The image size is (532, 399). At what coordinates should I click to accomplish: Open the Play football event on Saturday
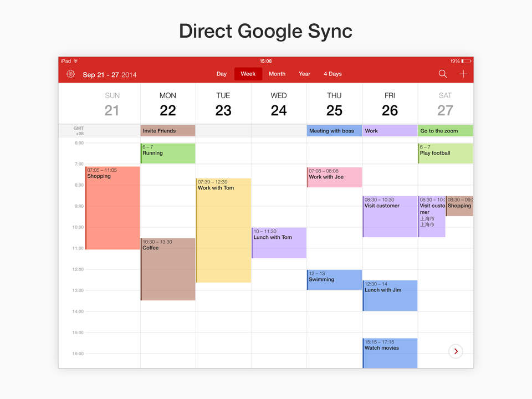pyautogui.click(x=446, y=154)
